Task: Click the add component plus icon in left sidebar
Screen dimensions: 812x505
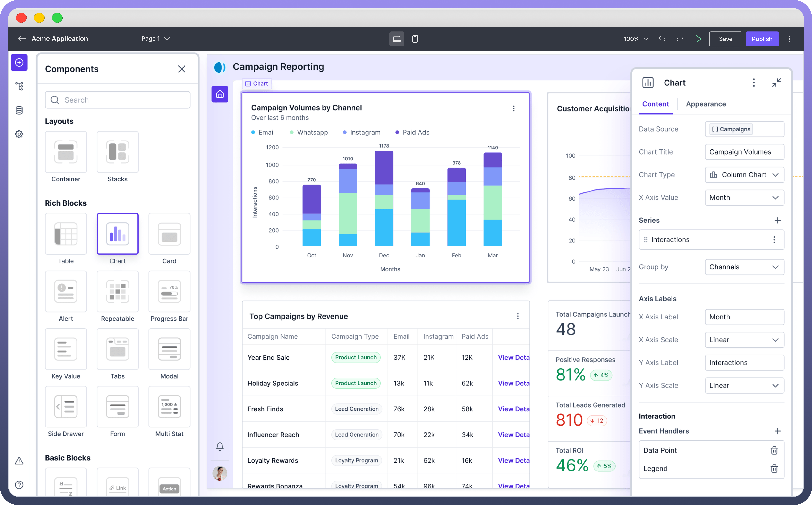Action: 19,63
